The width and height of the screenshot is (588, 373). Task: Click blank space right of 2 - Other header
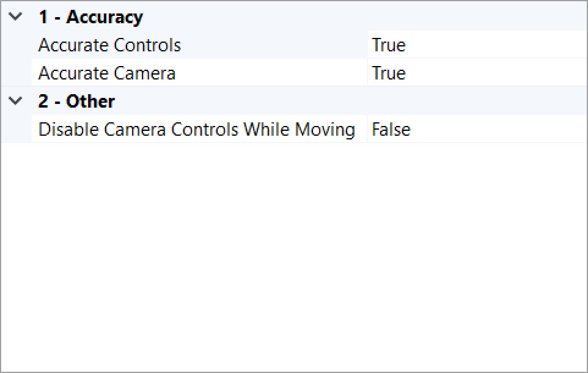click(x=367, y=102)
